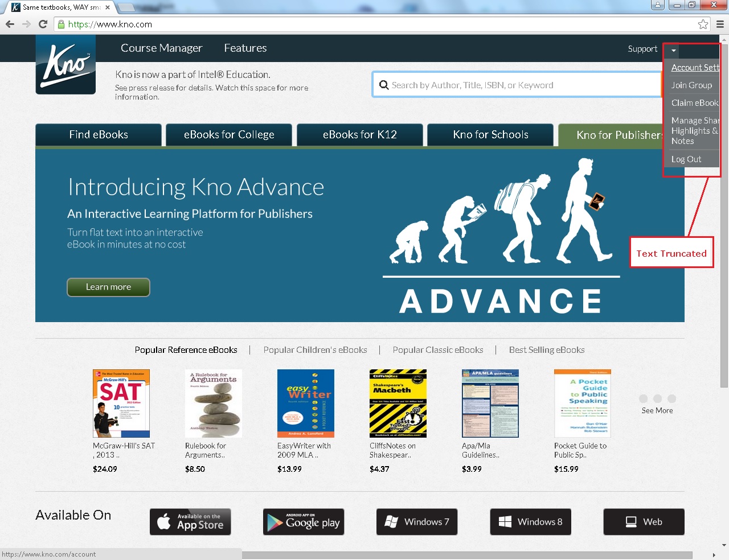Screen dimensions: 729x560
Task: Bookmark this page with the star icon
Action: [x=703, y=24]
